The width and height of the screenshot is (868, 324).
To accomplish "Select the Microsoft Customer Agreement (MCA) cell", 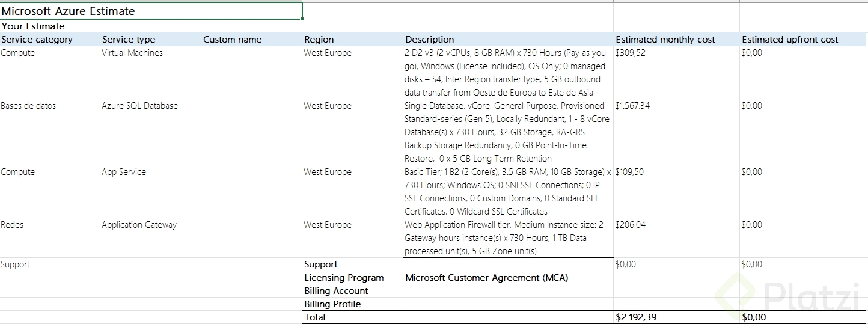I will (486, 278).
